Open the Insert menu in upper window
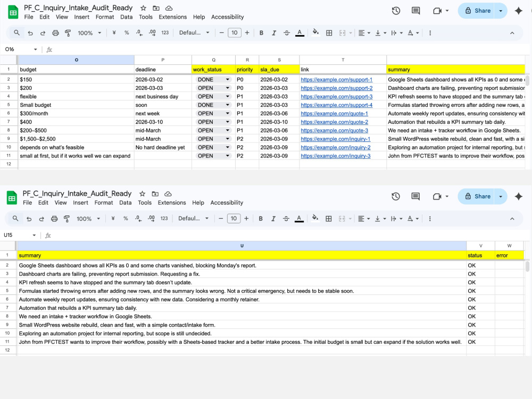 tap(82, 17)
